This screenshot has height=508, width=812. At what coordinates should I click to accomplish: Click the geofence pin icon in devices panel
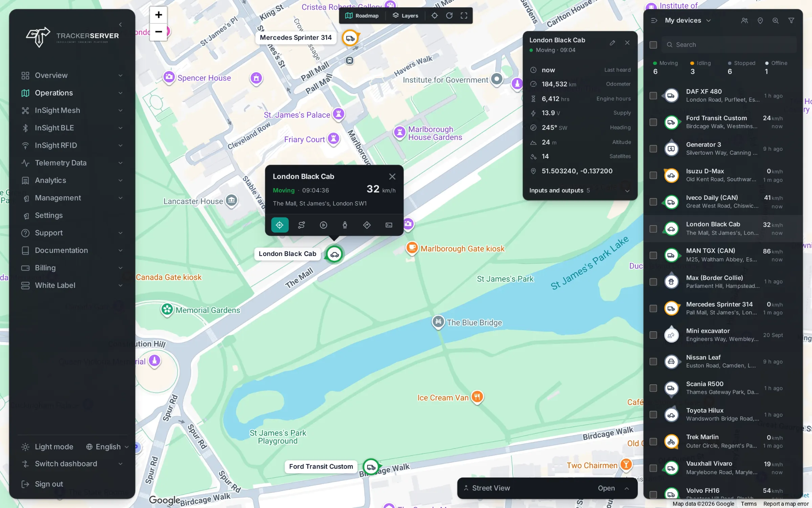click(760, 21)
